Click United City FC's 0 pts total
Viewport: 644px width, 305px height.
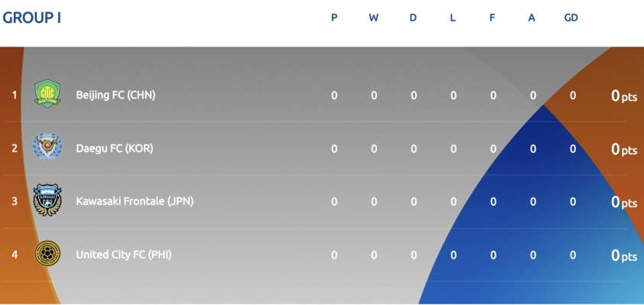point(624,255)
